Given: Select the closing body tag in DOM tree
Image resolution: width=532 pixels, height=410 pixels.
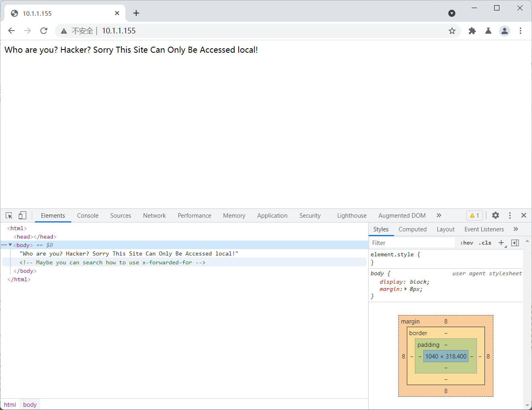Looking at the screenshot, I should (25, 271).
